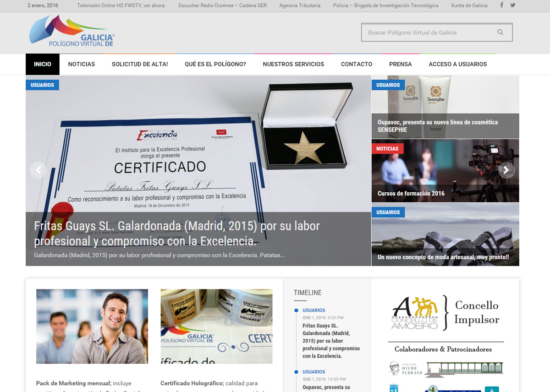Click ENE 1, 2016 12:39 PM timestamp
This screenshot has height=392, width=550.
tap(324, 379)
